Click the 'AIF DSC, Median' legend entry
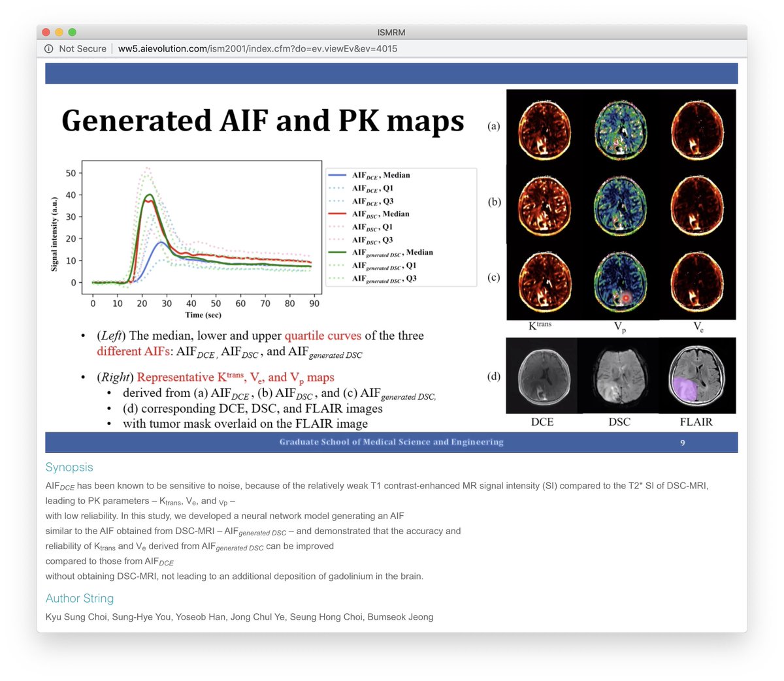 tap(368, 214)
